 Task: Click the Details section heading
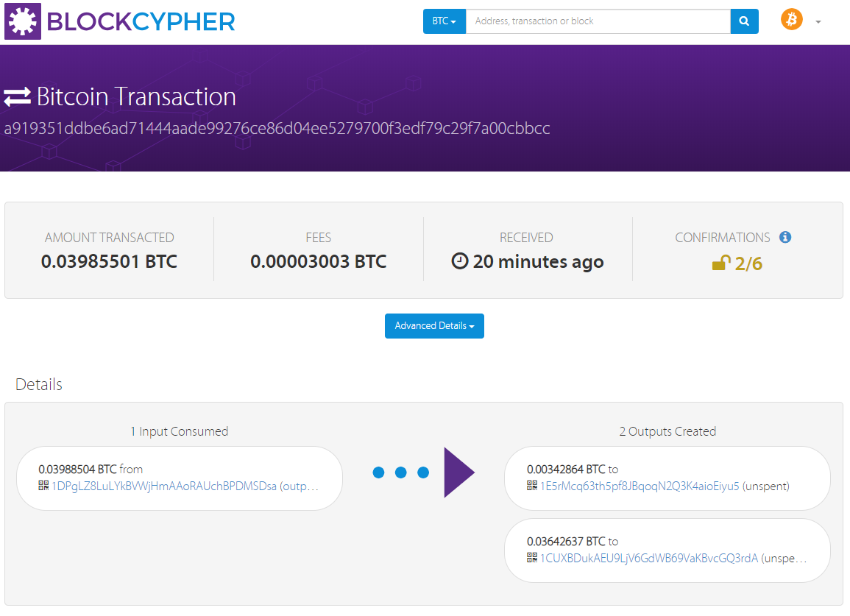tap(39, 384)
